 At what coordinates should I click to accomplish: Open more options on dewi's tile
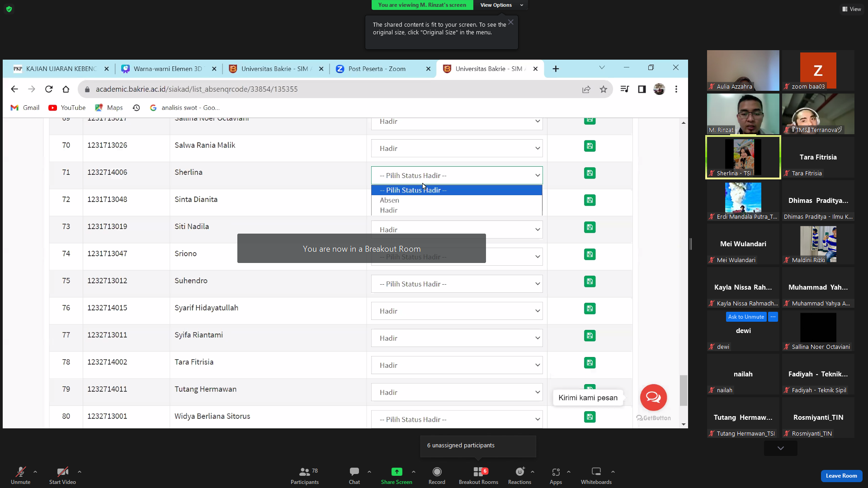(x=773, y=317)
